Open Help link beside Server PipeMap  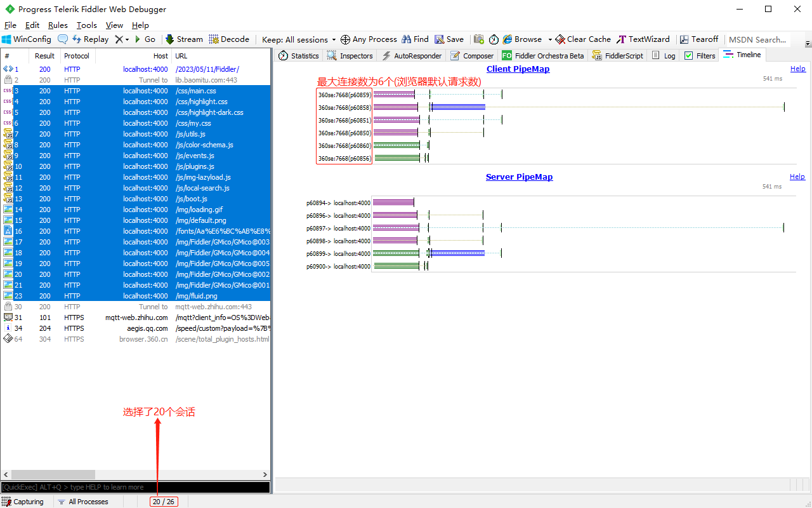pyautogui.click(x=797, y=177)
